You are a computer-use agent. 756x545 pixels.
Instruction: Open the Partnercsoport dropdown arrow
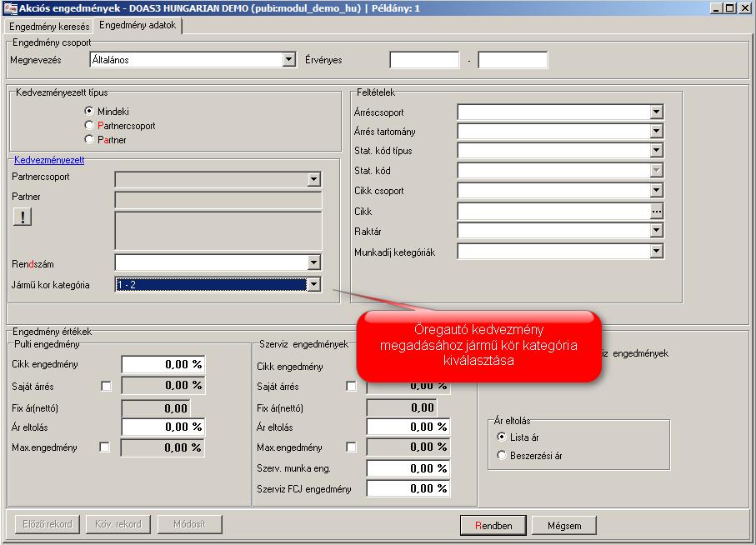[x=314, y=179]
